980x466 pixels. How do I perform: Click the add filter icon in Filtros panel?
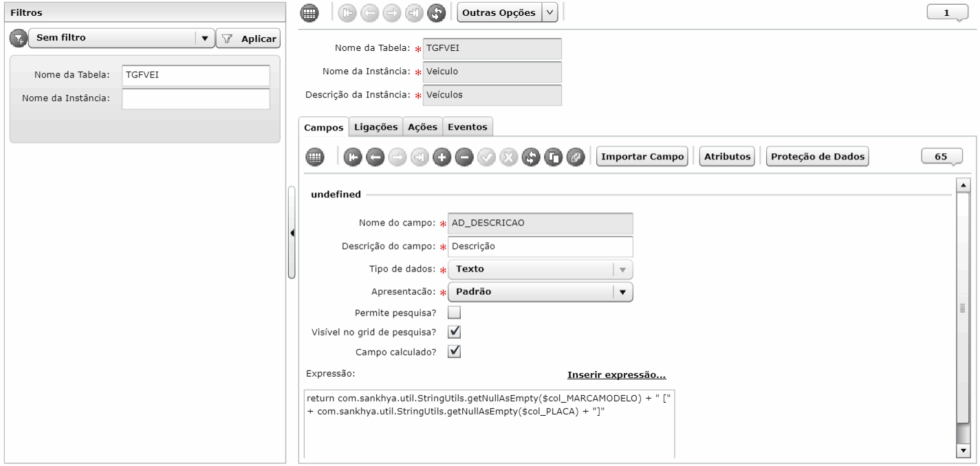(18, 38)
